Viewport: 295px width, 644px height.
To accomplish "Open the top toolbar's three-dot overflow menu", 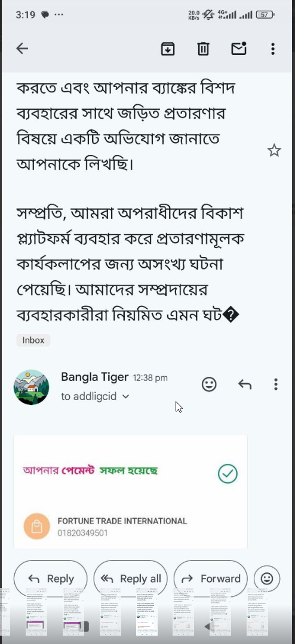I will click(273, 49).
